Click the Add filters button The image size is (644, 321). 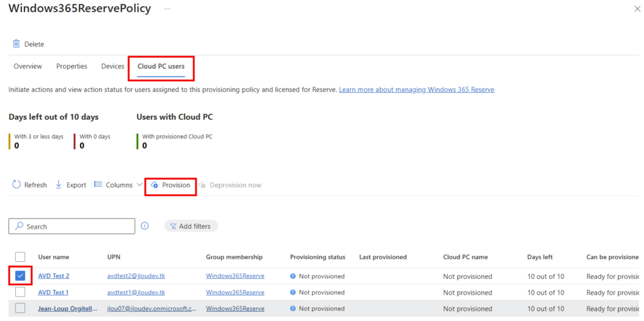click(191, 226)
